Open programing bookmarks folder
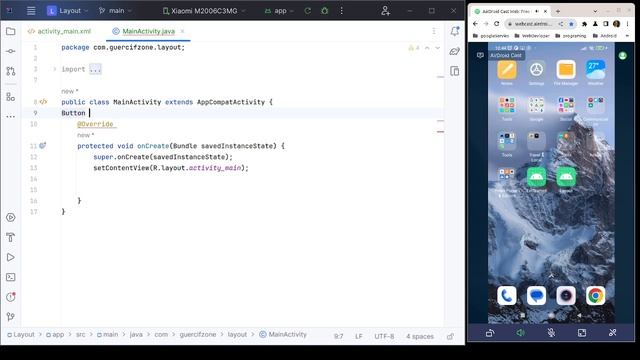This screenshot has width=640, height=360. point(571,36)
